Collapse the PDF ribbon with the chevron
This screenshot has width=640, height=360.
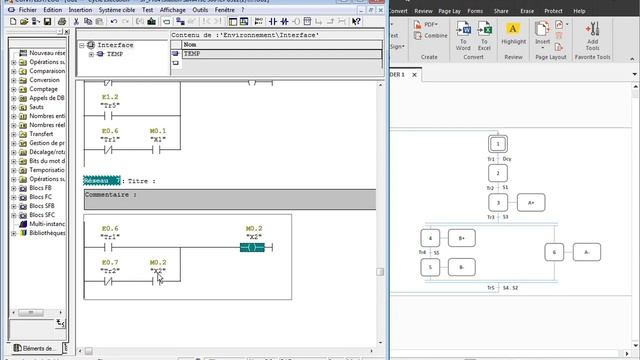pos(632,59)
